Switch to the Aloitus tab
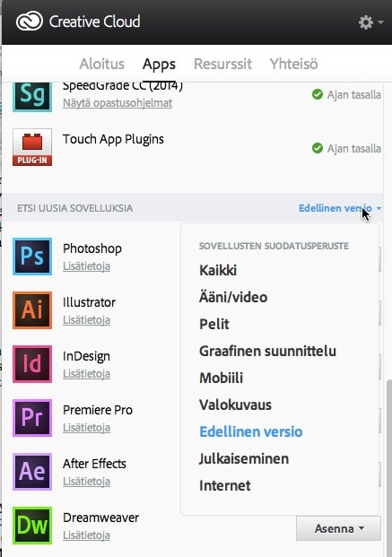Viewport: 392px width, 557px height. click(x=102, y=64)
